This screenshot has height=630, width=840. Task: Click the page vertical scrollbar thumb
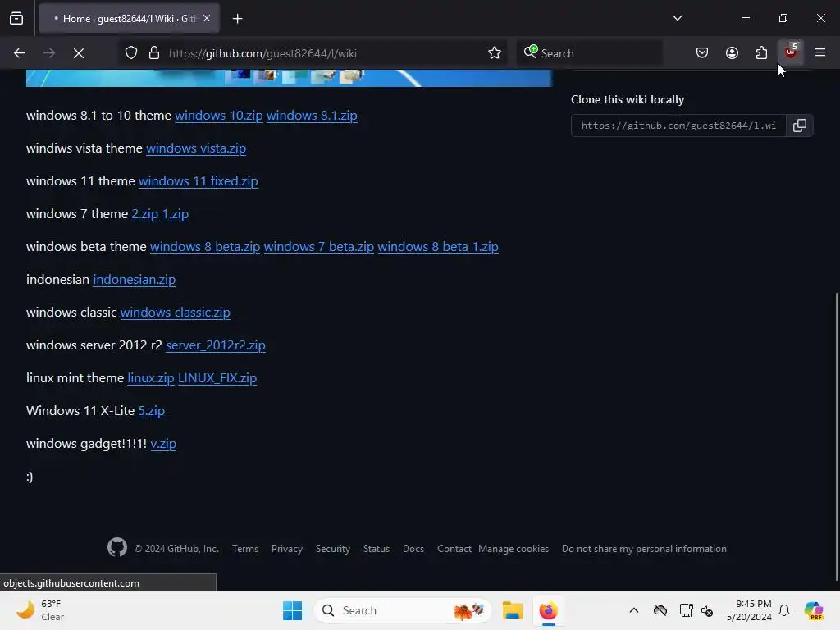coord(836,436)
